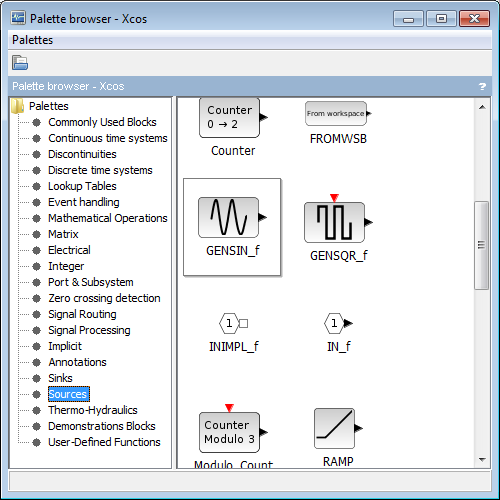Select the Annotations palette
This screenshot has height=500, width=500.
point(77,362)
